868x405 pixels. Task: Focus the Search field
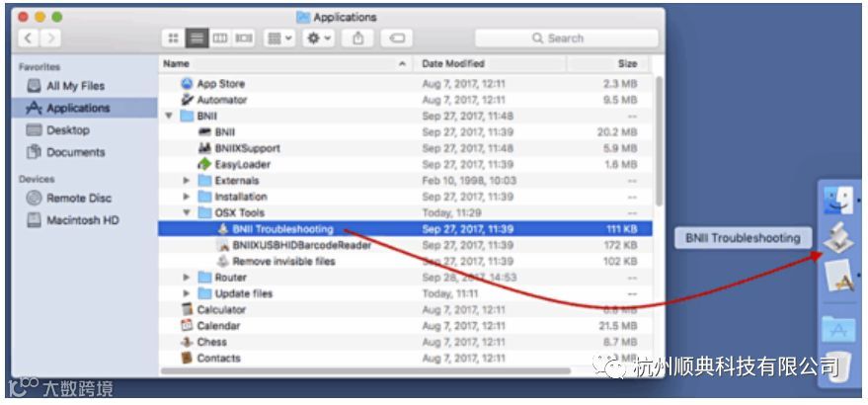(566, 39)
